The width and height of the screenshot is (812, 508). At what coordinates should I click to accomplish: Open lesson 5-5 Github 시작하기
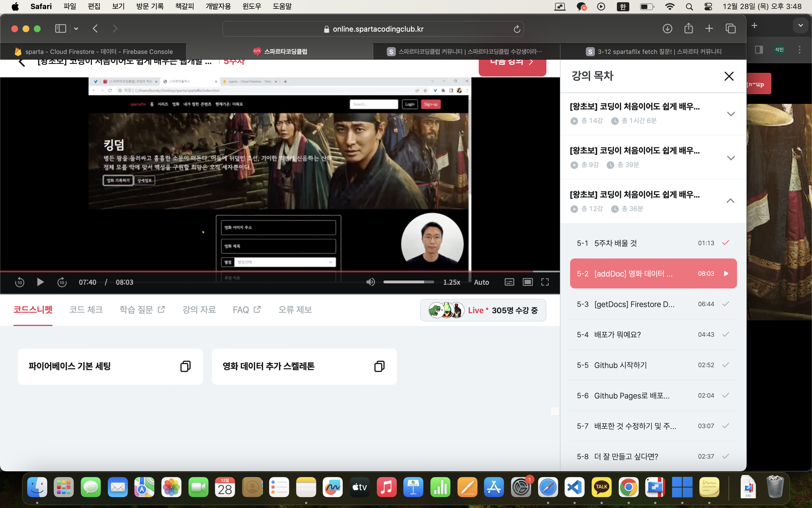[x=653, y=365]
